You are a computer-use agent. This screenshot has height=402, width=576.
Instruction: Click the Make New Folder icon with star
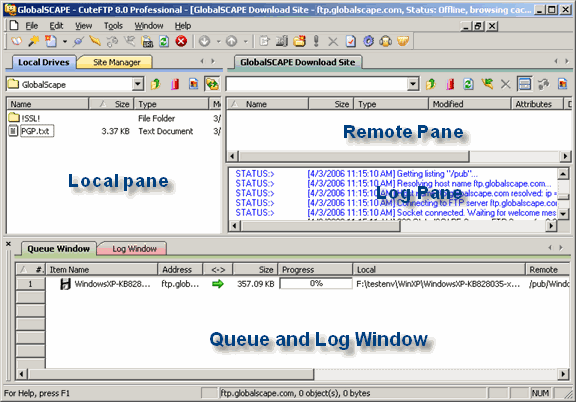(299, 41)
